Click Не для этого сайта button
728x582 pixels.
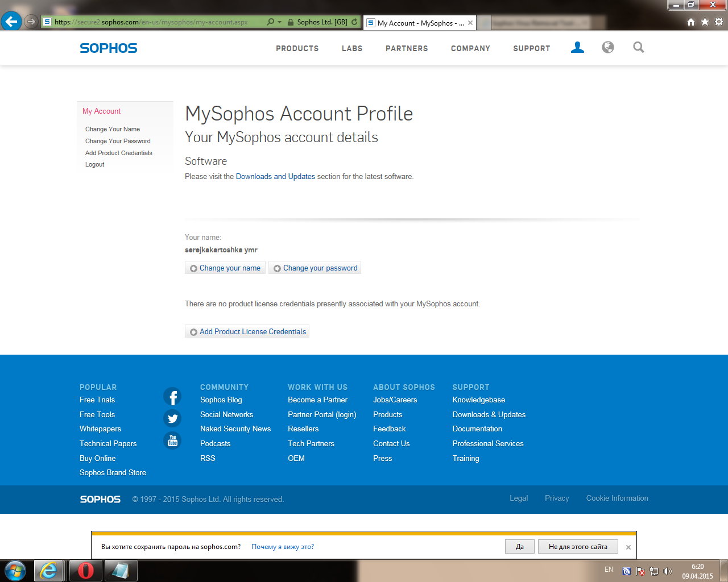point(578,547)
